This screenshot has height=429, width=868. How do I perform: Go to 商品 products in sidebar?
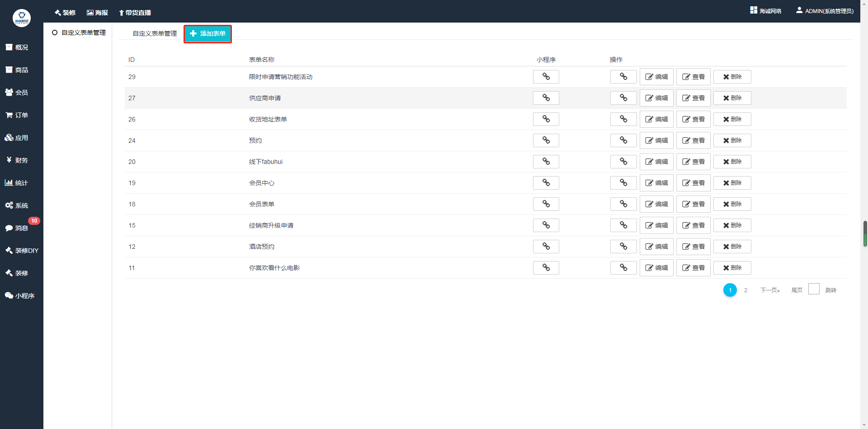(x=17, y=70)
